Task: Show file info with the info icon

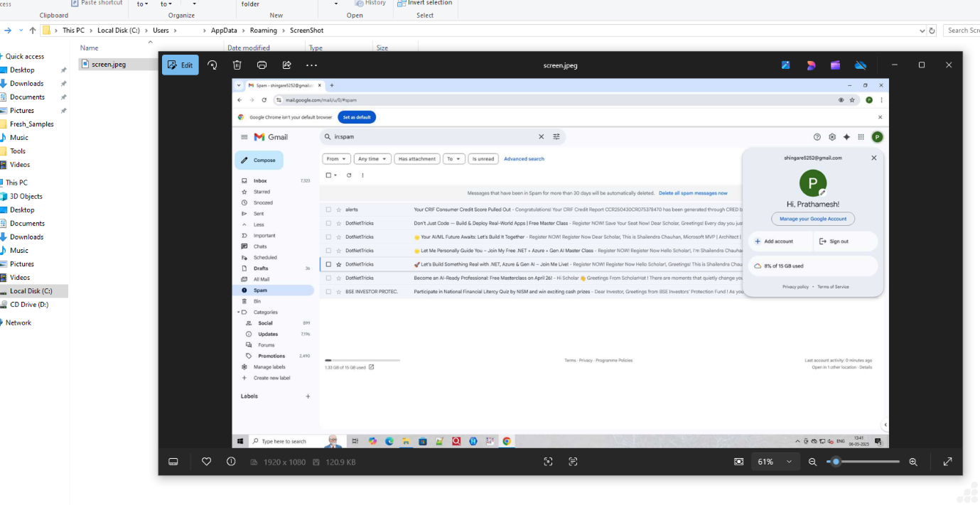Action: tap(231, 462)
